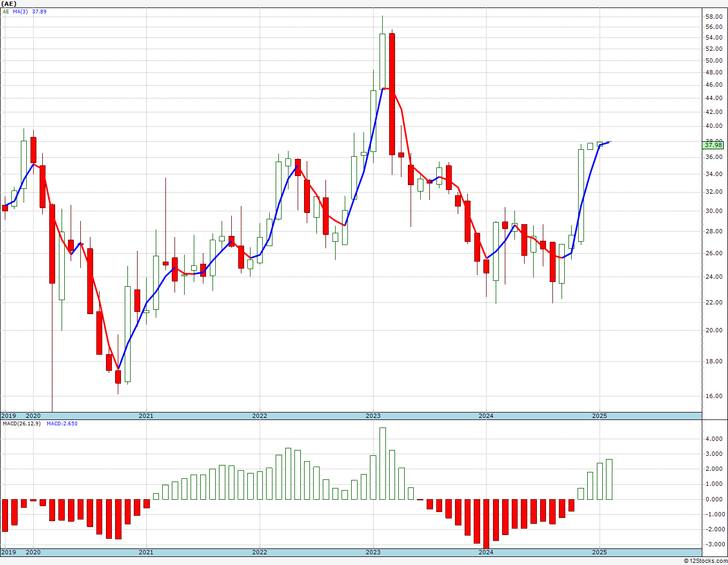
Task: Select 2022 on the price chart time axis
Action: pyautogui.click(x=260, y=416)
